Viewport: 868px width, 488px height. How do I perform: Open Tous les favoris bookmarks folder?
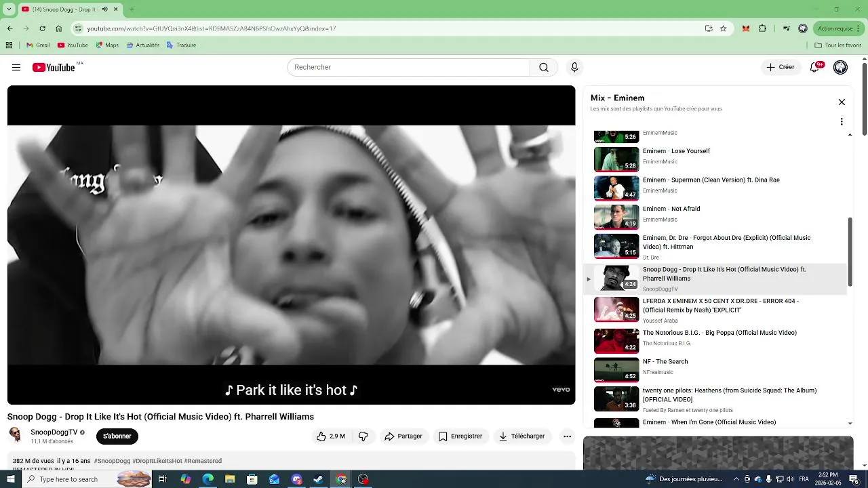tap(838, 45)
